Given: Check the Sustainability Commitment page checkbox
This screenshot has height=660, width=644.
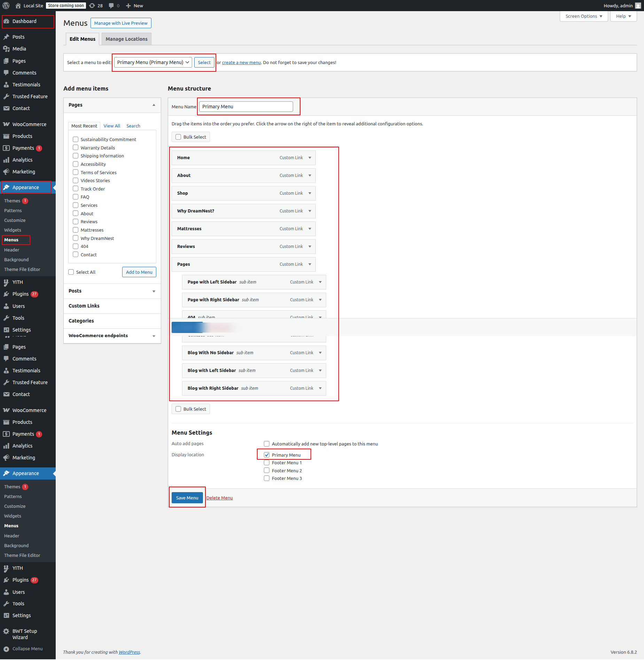Looking at the screenshot, I should tap(76, 139).
